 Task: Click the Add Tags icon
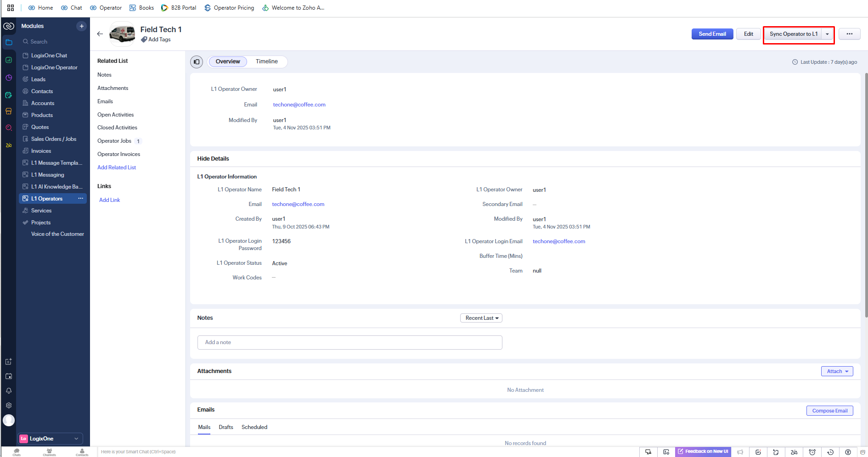coord(144,40)
